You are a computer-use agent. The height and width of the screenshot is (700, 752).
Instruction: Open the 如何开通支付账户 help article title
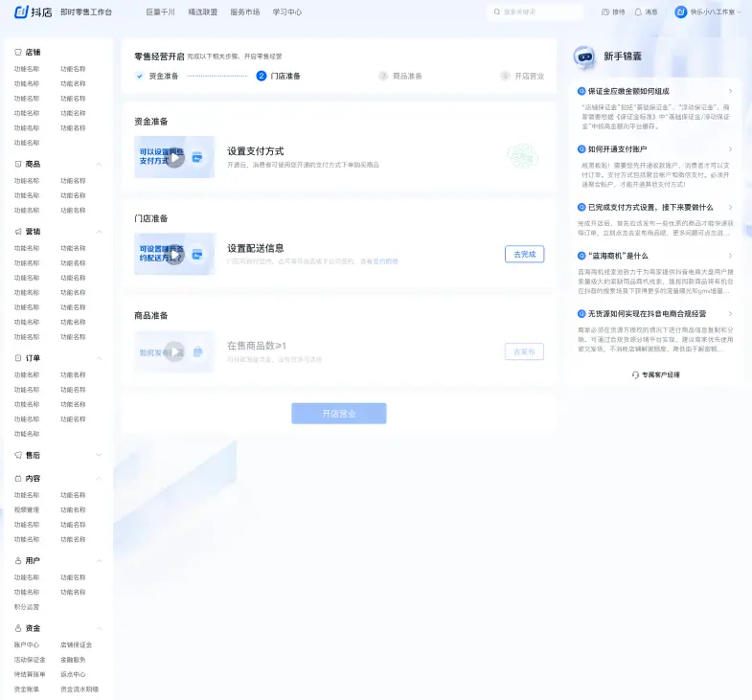[618, 149]
